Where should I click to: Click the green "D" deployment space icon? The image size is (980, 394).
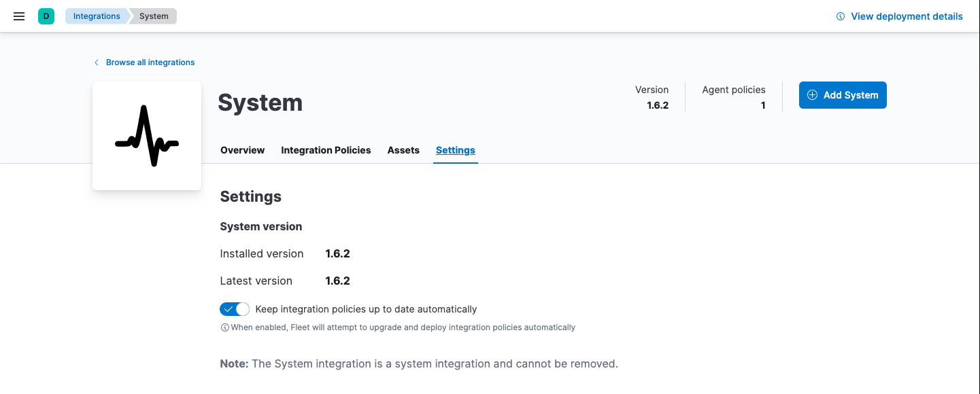click(45, 14)
